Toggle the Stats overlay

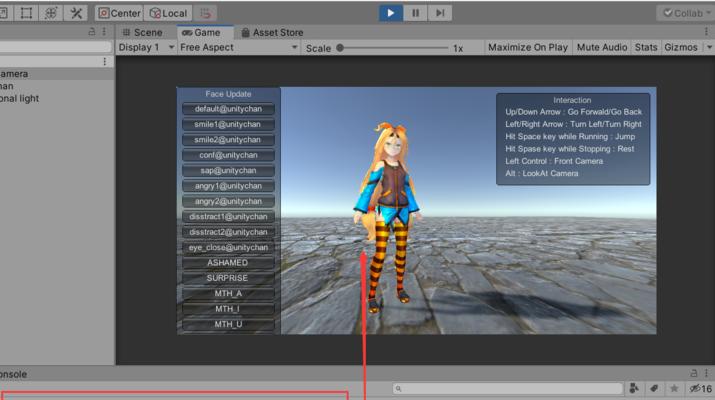pos(646,47)
